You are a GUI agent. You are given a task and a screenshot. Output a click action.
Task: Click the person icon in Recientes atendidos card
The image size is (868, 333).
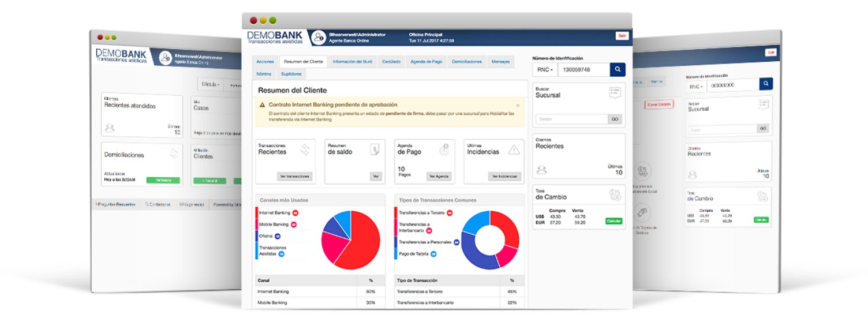click(x=110, y=128)
